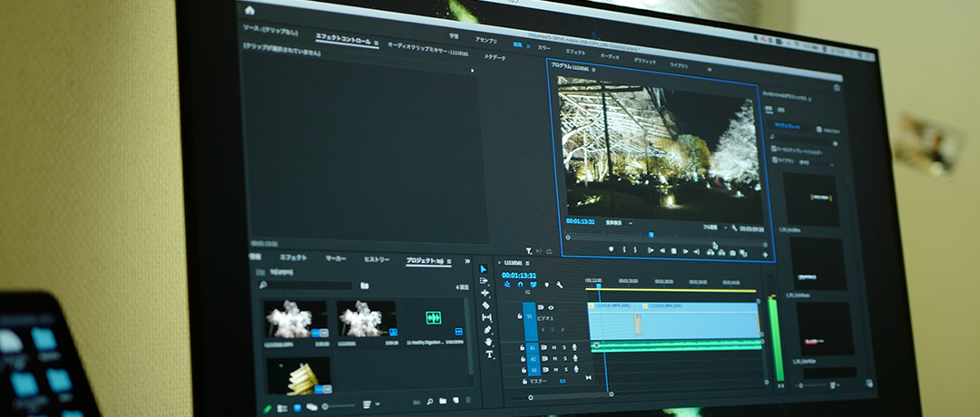Select the Hand tool
The height and width of the screenshot is (417, 980).
[489, 343]
